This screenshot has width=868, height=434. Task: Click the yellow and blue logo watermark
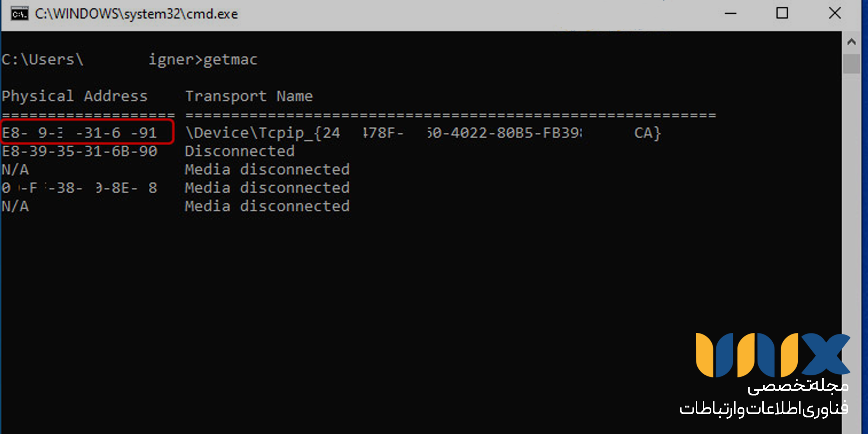(x=773, y=355)
